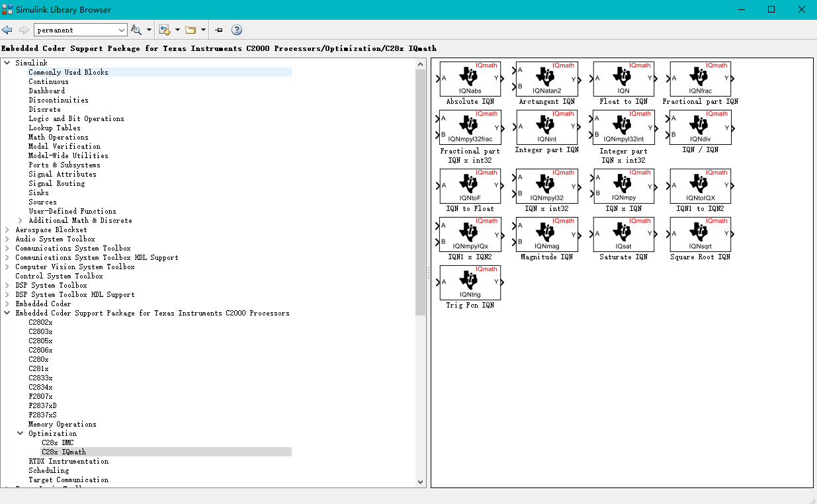Click the search blocks magnifier icon
This screenshot has height=504, width=817.
click(x=136, y=30)
